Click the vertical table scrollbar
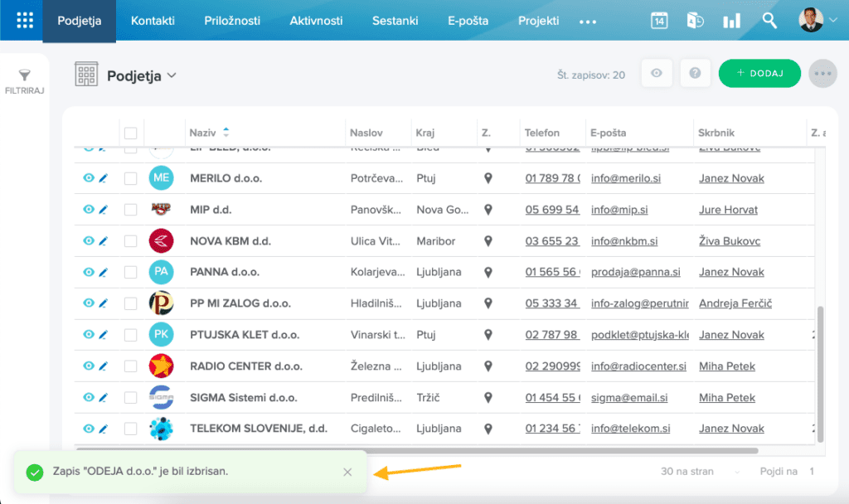Viewport: 849px width, 504px height. (x=820, y=374)
